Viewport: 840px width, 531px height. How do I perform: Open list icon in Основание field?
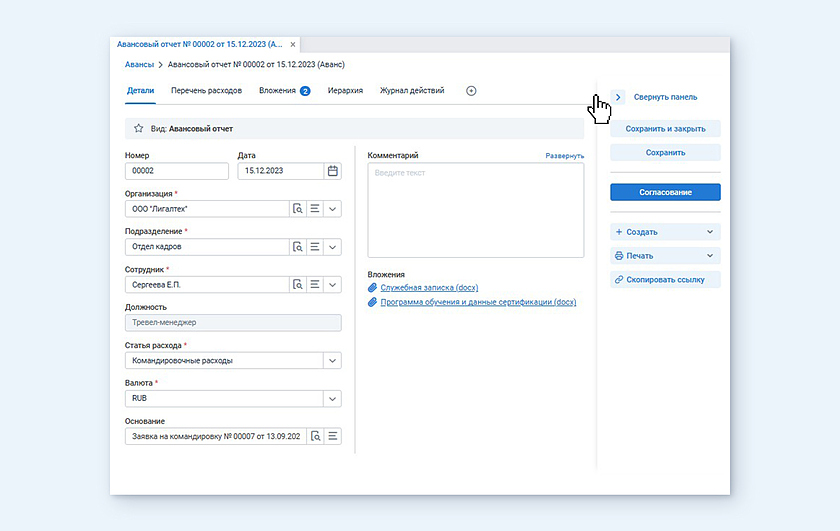(x=333, y=436)
